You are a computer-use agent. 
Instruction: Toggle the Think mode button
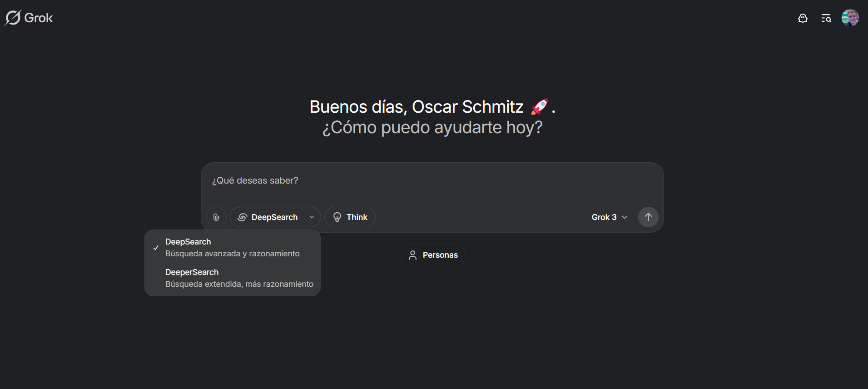[350, 217]
